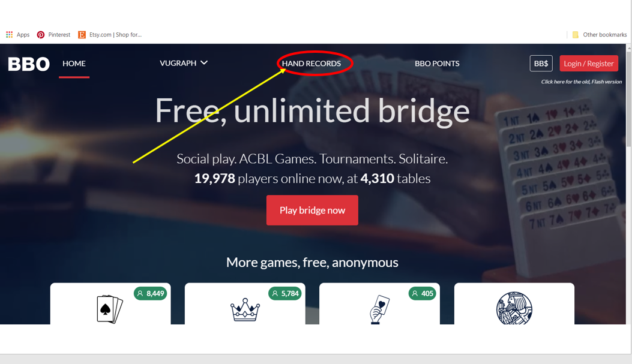Click the Login / Register button

click(589, 64)
